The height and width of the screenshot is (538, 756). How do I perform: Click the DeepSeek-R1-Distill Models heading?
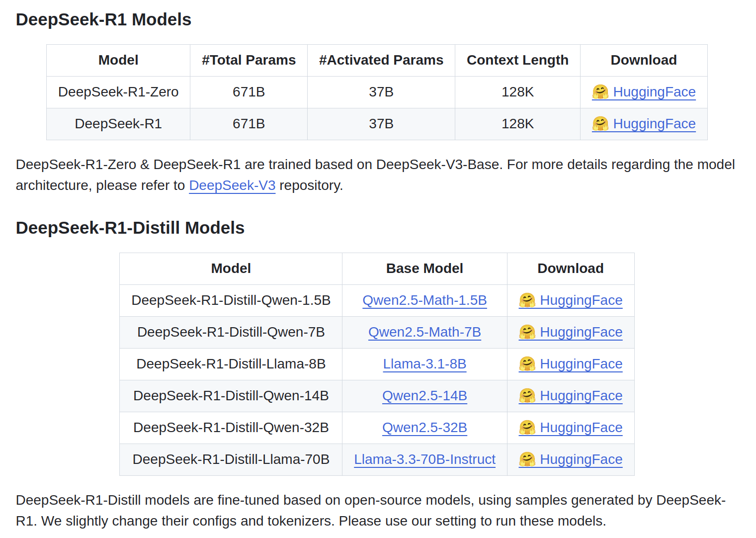pos(130,228)
